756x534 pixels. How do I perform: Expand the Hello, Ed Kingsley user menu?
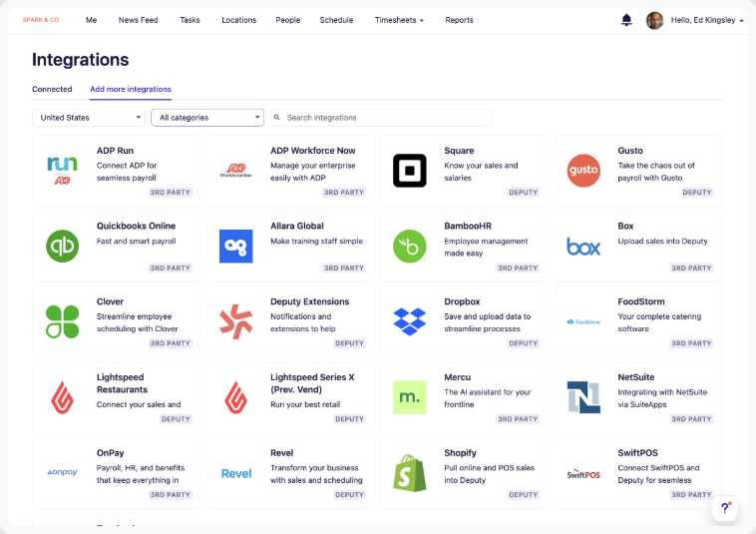pos(707,20)
